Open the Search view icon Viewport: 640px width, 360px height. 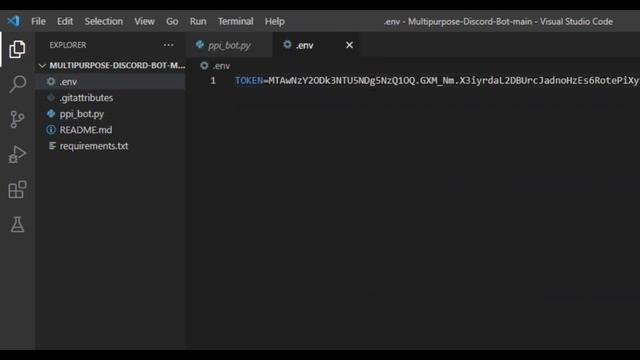click(17, 84)
